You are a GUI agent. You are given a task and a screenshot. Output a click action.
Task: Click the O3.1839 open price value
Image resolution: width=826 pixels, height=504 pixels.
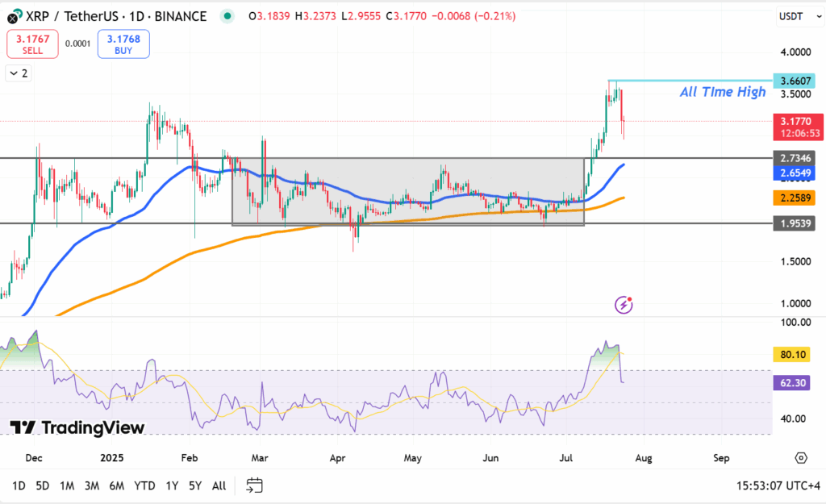point(269,16)
